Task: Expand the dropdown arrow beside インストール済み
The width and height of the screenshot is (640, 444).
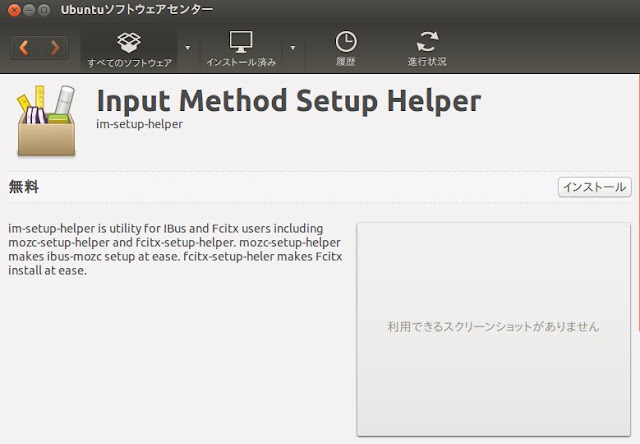Action: coord(293,48)
